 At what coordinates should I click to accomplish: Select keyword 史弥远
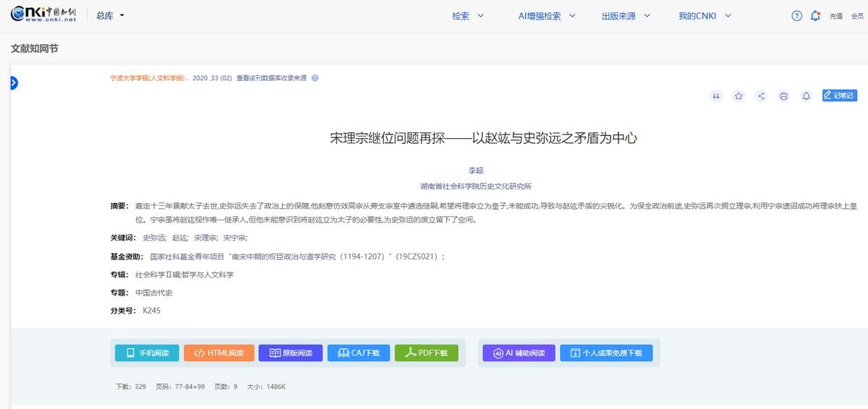point(153,238)
